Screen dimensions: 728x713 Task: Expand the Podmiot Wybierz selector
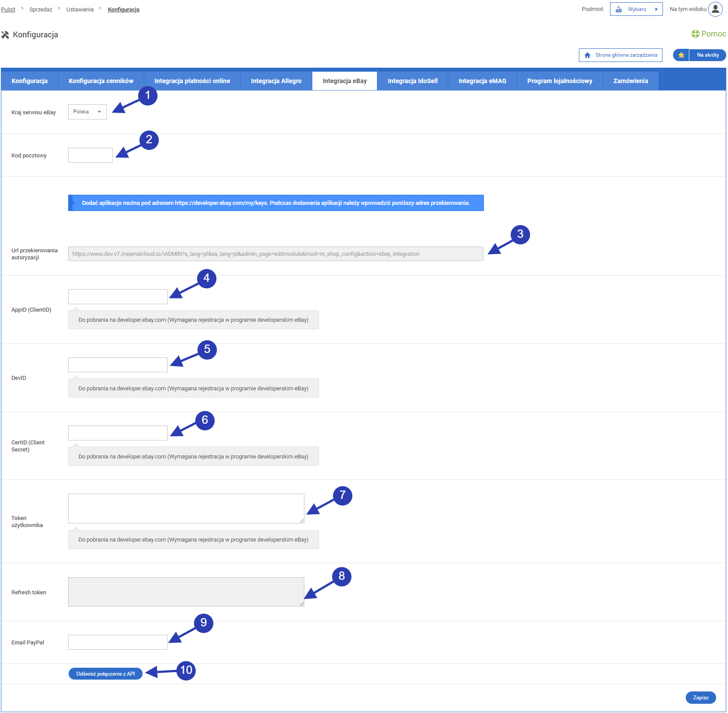click(636, 9)
